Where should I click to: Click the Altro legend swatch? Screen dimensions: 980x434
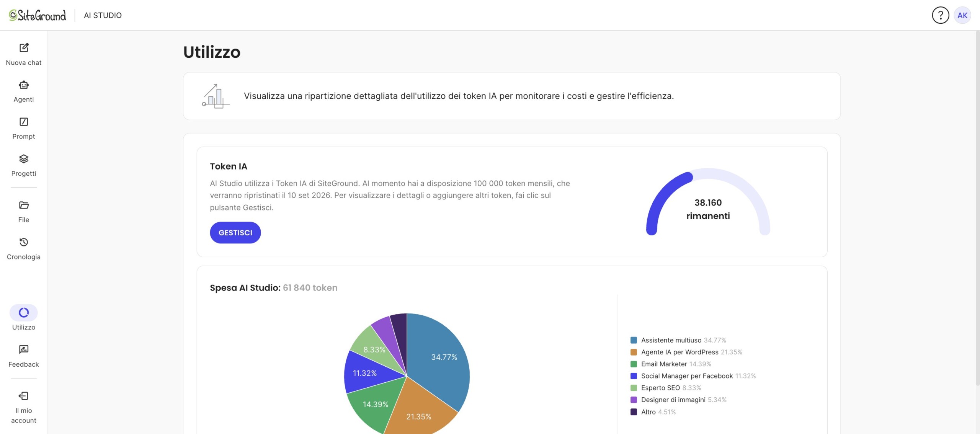pos(634,412)
